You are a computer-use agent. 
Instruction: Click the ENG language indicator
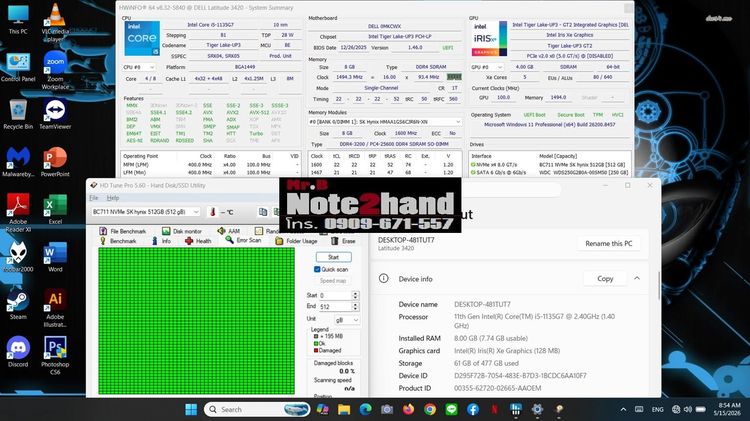[x=658, y=410]
